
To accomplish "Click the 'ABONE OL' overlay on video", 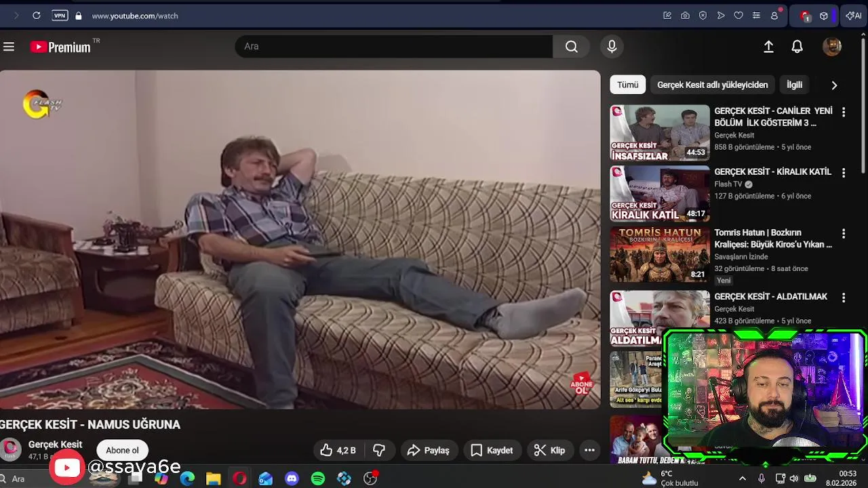I will (x=581, y=384).
